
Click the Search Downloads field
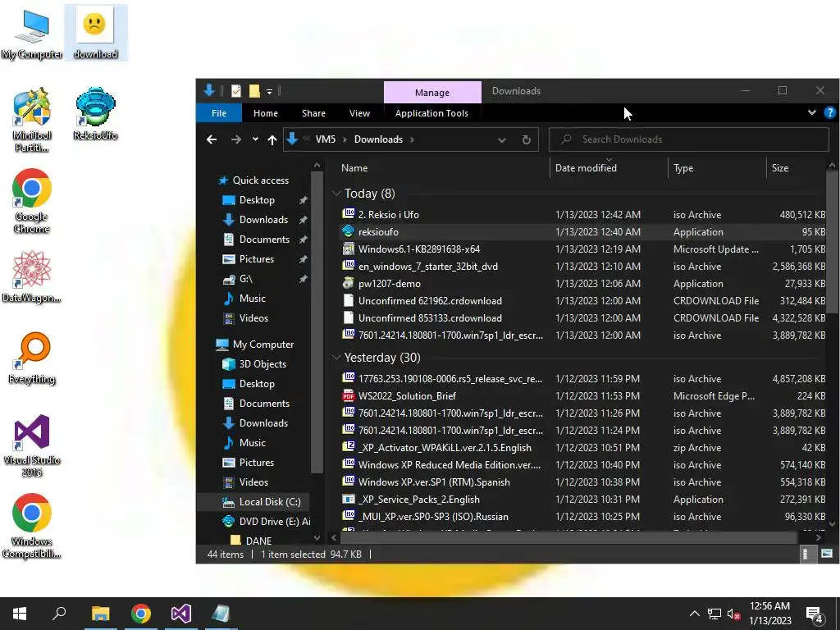click(689, 139)
